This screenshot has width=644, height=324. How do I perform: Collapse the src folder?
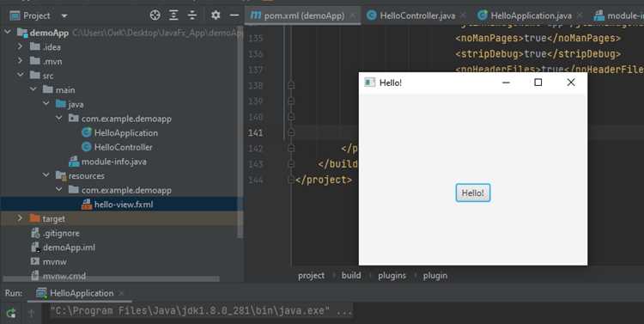pos(20,75)
